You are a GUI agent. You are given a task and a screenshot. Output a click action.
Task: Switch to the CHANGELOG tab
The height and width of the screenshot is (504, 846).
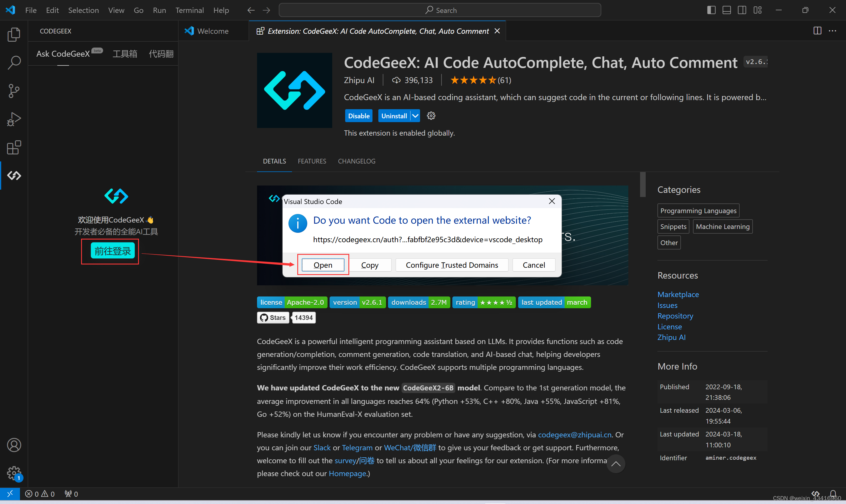356,161
